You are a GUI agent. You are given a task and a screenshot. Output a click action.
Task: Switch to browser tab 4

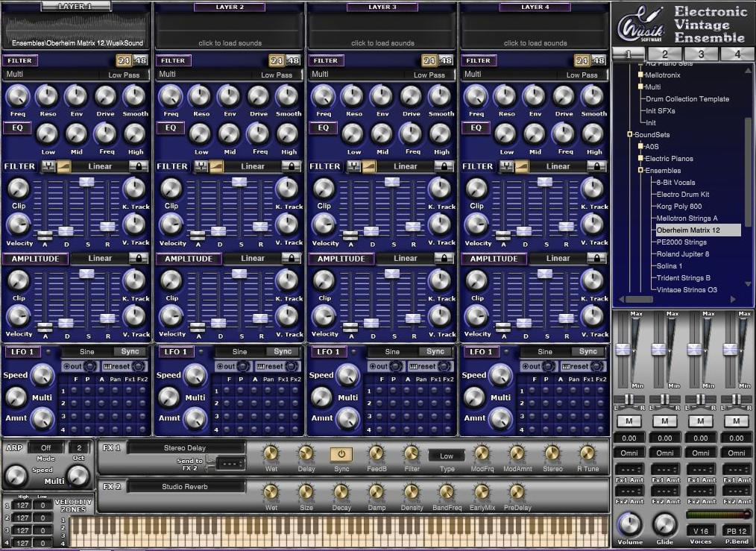tap(737, 54)
